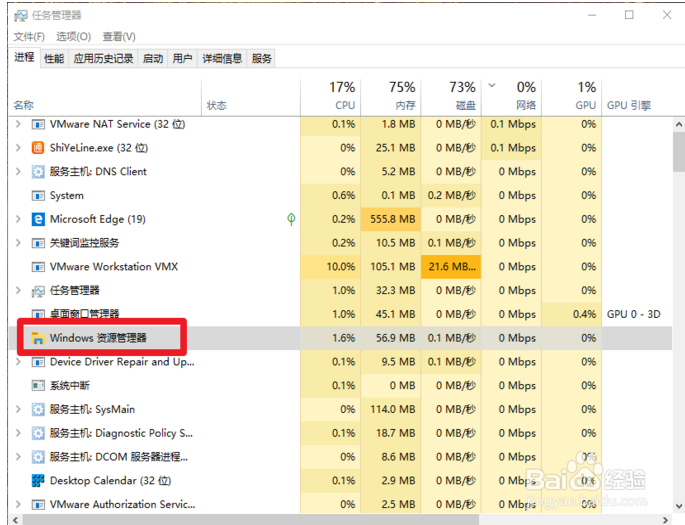685x525 pixels.
Task: Expand the 服务主机: SysMain entry
Action: coord(18,409)
